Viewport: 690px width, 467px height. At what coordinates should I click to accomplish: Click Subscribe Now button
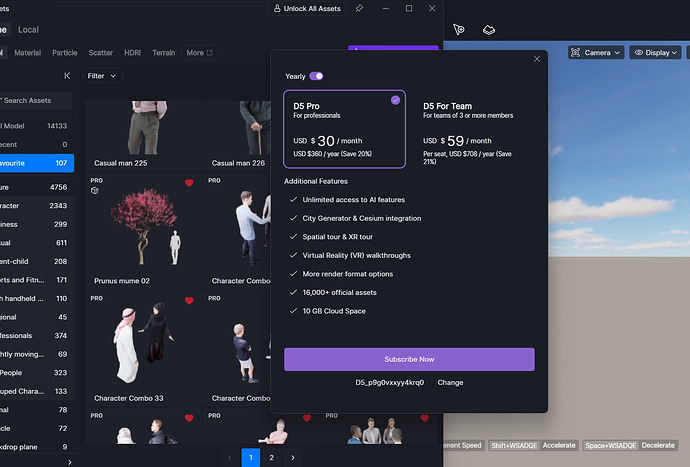(409, 359)
